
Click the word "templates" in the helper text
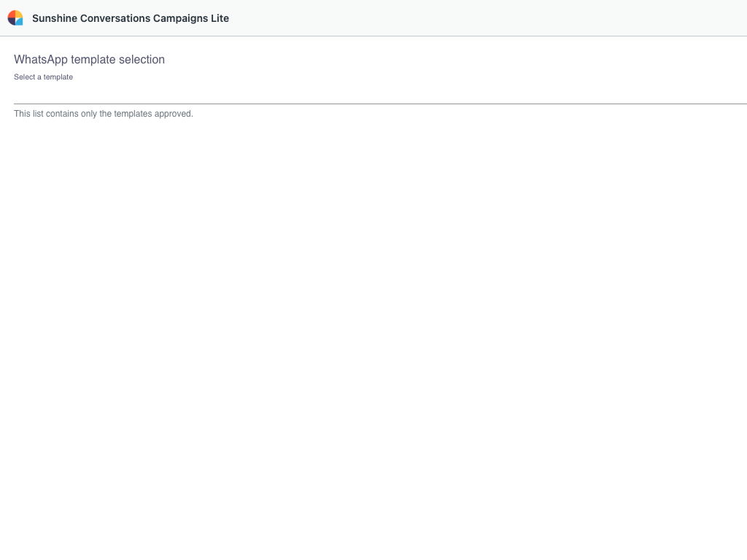(x=133, y=114)
